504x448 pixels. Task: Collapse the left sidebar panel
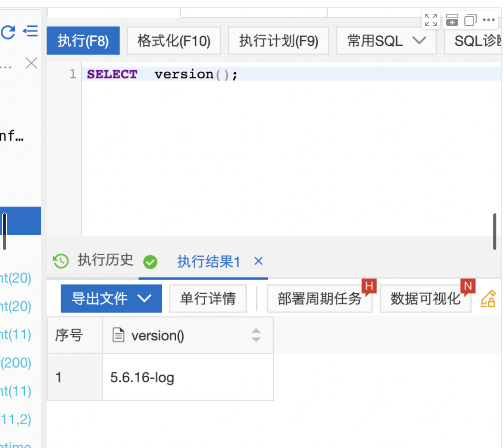click(30, 31)
